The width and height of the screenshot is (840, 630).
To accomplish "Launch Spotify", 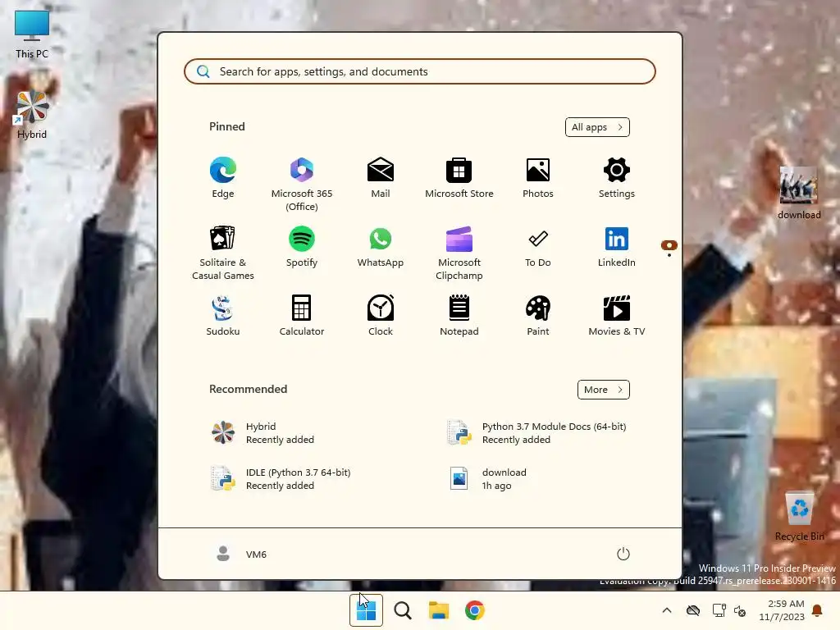I will coord(302,247).
